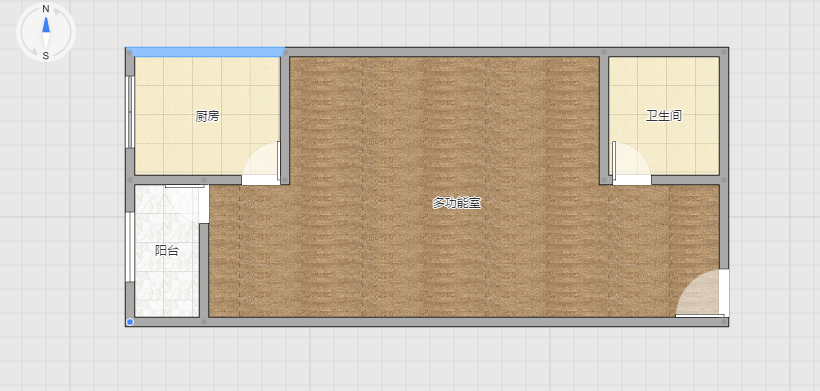Select the kitchen room labeled 厨房
The width and height of the screenshot is (820, 391).
[207, 116]
